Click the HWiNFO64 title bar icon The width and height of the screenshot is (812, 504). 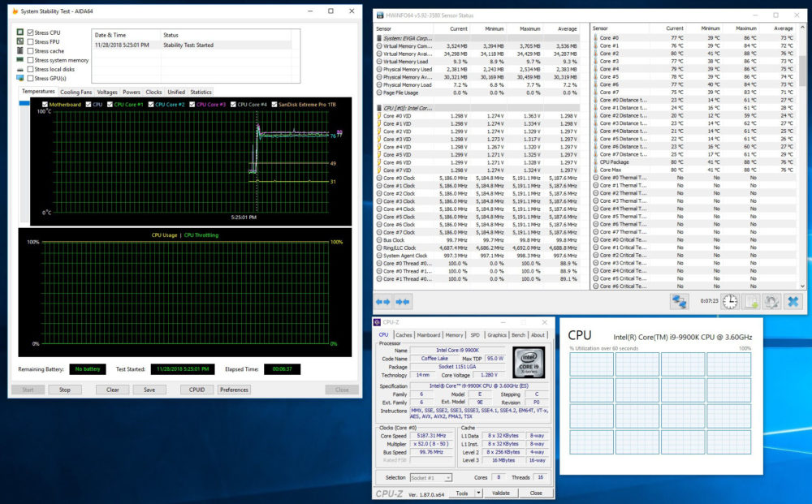tap(380, 15)
